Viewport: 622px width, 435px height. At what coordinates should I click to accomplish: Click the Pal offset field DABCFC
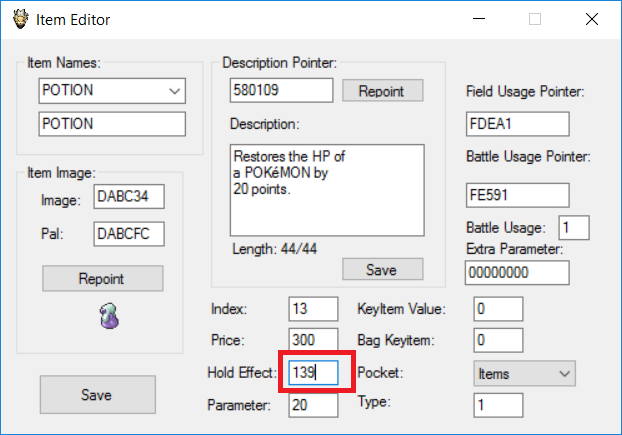[x=129, y=234]
